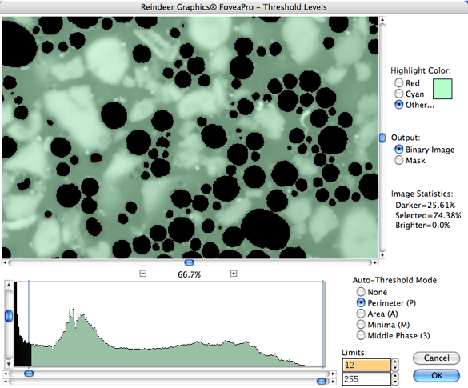Select the Cyan highlight color option

399,94
